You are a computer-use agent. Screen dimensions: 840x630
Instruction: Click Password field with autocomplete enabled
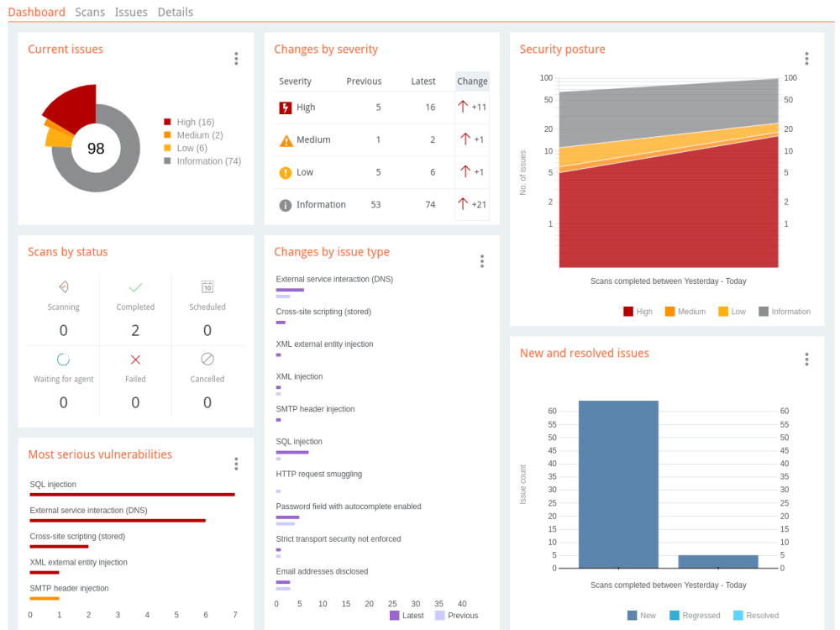[349, 507]
